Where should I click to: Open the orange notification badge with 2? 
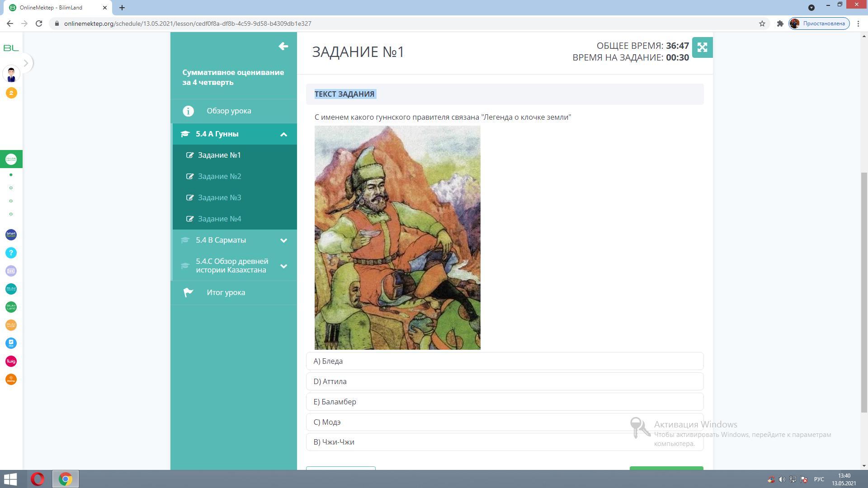click(x=11, y=93)
